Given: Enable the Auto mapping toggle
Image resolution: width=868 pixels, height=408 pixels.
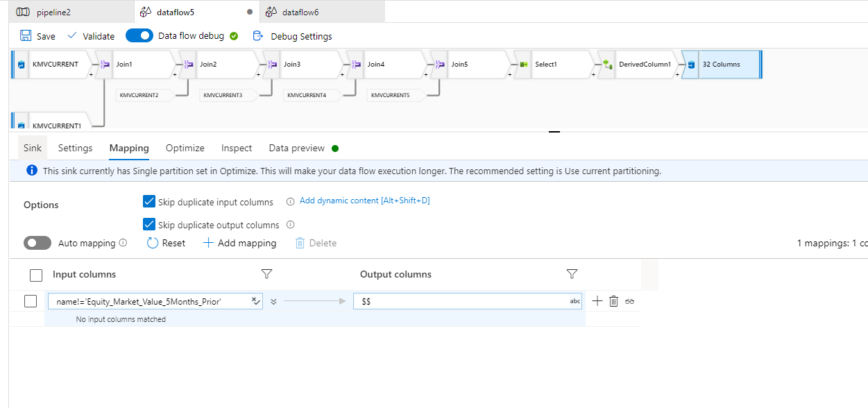Looking at the screenshot, I should 37,243.
